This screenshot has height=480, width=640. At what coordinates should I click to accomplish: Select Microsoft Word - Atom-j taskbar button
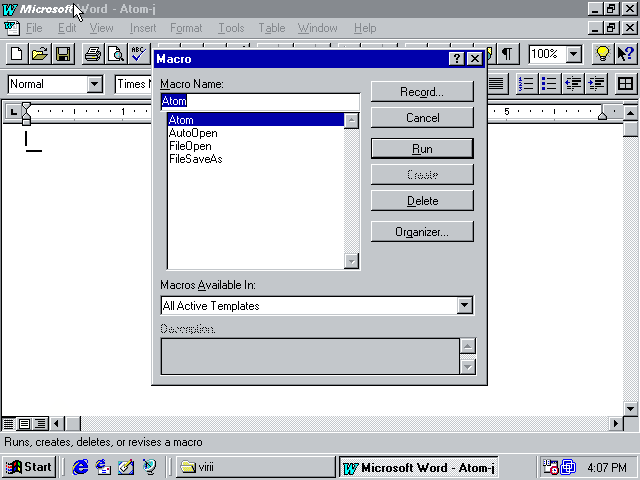[419, 467]
